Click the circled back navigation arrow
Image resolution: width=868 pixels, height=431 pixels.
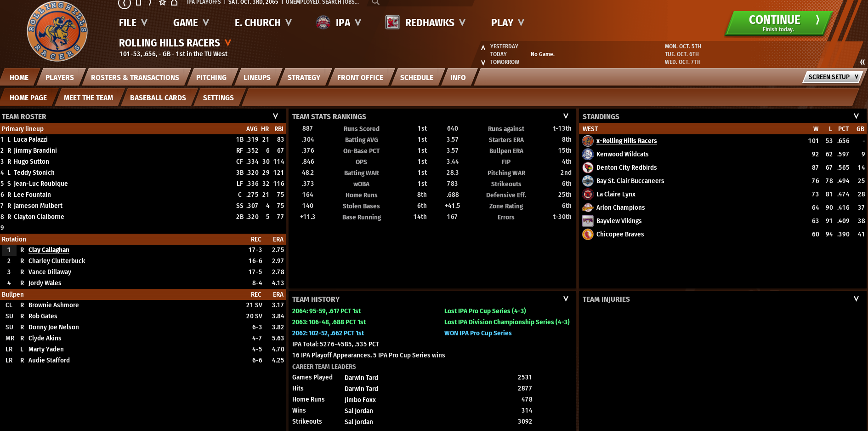pos(124,3)
